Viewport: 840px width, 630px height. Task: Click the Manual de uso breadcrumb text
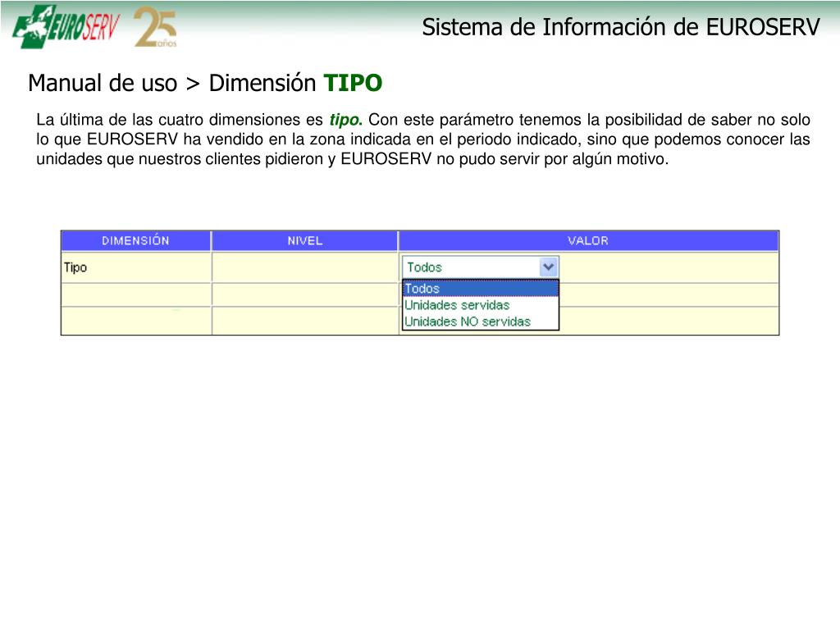coord(103,83)
